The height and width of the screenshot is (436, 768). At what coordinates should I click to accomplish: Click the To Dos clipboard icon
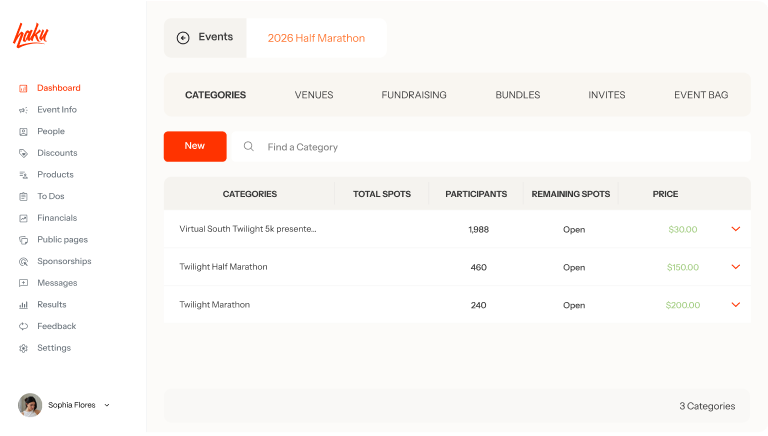pos(23,196)
